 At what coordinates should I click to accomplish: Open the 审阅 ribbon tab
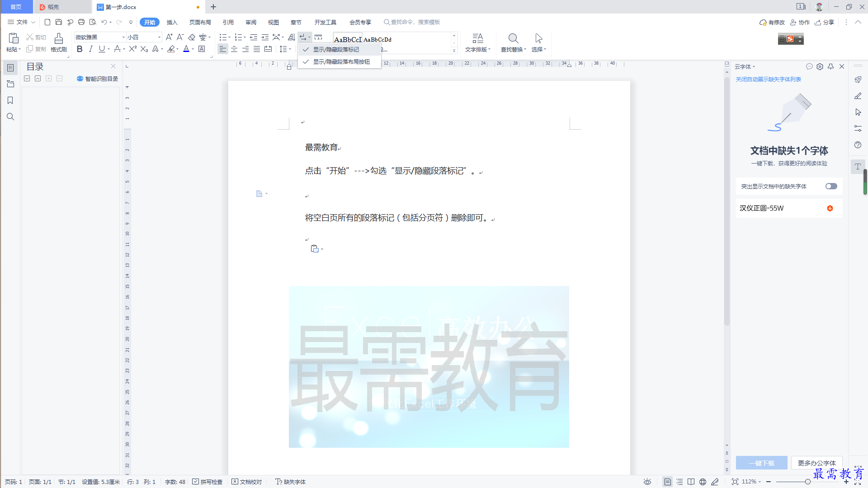[x=251, y=22]
